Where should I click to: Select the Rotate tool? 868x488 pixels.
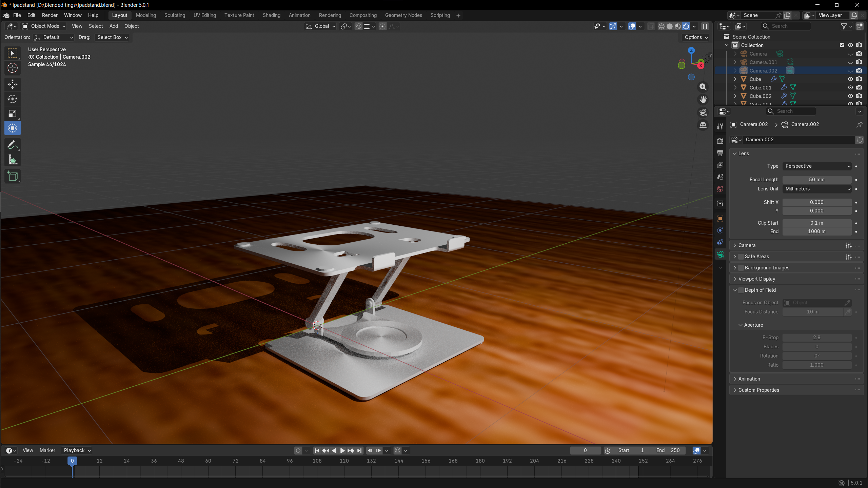pyautogui.click(x=13, y=99)
